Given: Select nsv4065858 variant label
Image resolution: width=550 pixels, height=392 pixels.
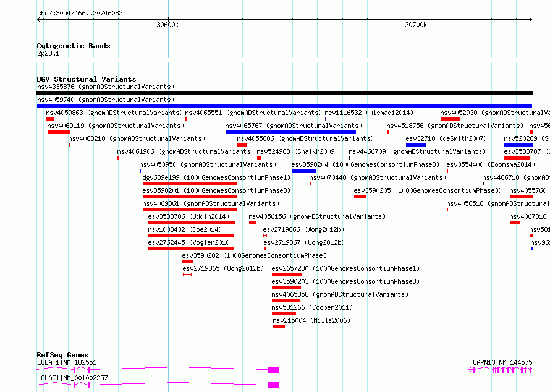Looking at the screenshot, I should [x=340, y=294].
